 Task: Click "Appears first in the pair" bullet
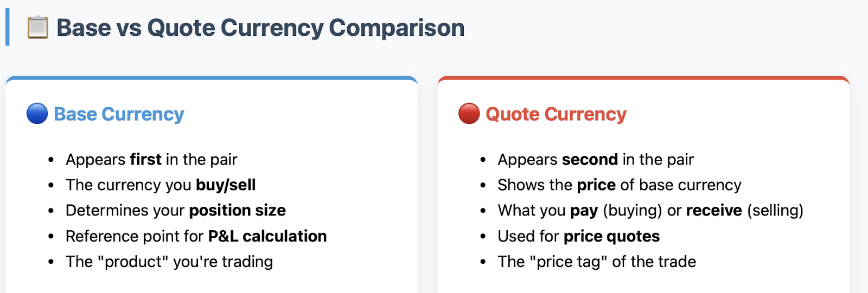pyautogui.click(x=151, y=160)
